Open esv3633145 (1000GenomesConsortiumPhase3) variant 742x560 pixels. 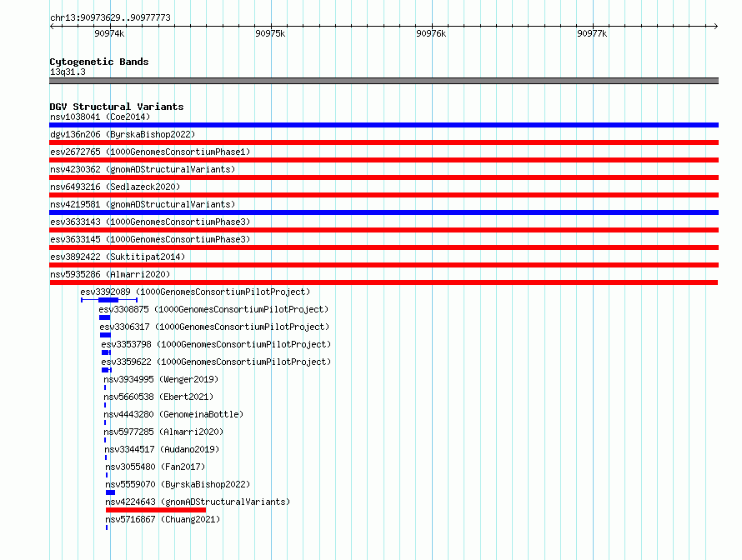(150, 239)
